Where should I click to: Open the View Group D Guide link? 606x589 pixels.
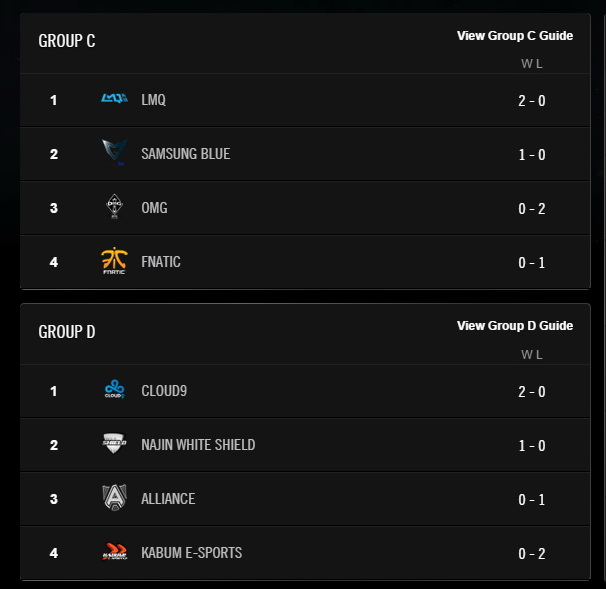click(515, 326)
